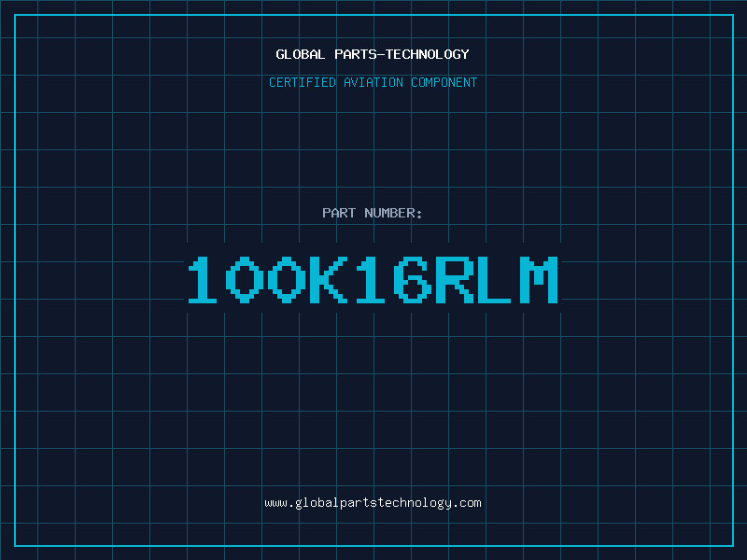Click the GLOBAL PARTS-TECHNOLOGY heading
747x560 pixels.
pos(373,54)
